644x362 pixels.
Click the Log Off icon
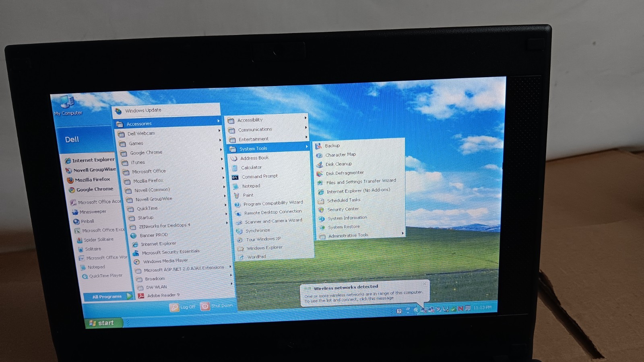pyautogui.click(x=174, y=307)
